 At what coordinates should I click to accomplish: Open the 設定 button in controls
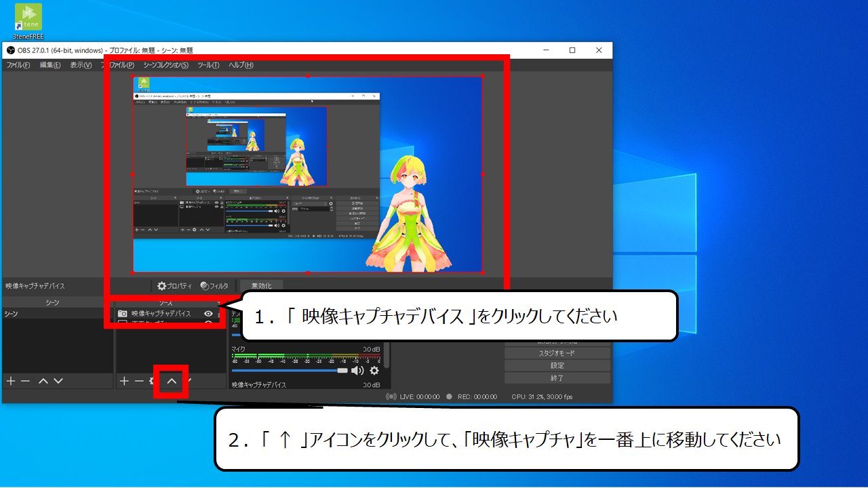tap(557, 365)
